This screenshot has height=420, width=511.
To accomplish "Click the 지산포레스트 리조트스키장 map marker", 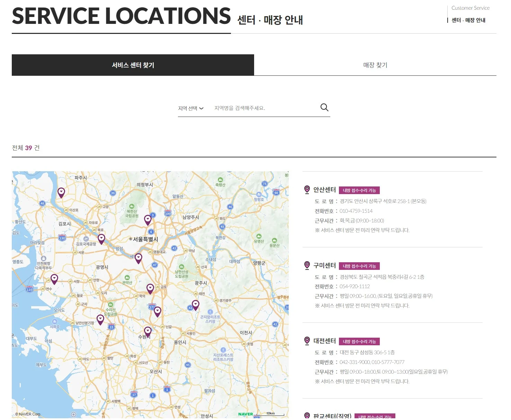I will coord(223,350).
